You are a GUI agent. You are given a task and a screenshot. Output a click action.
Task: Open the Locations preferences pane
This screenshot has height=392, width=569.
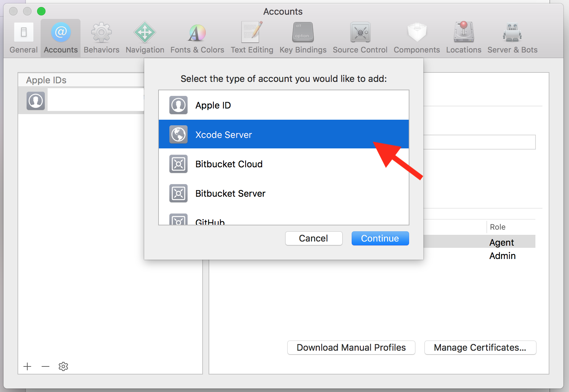(x=464, y=38)
